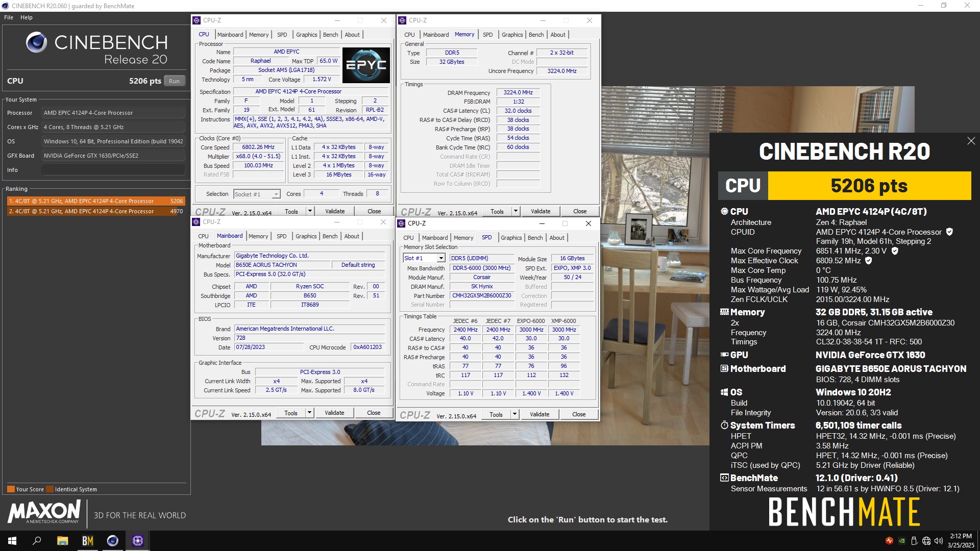This screenshot has width=980, height=551.
Task: Select the SPD tab in CPU-Z CPU window
Action: pos(282,35)
